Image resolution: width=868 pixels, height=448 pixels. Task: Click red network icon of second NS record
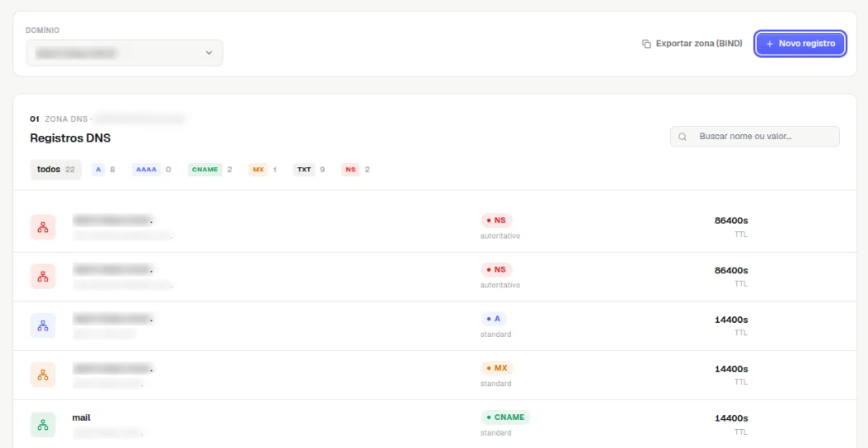[x=42, y=277]
